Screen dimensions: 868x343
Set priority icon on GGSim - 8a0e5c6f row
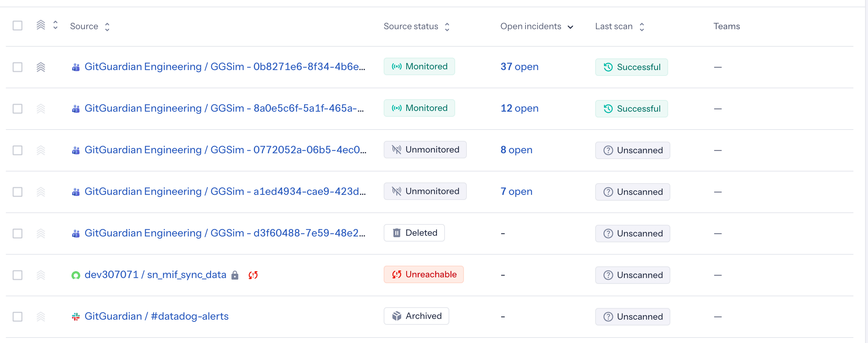coord(41,109)
